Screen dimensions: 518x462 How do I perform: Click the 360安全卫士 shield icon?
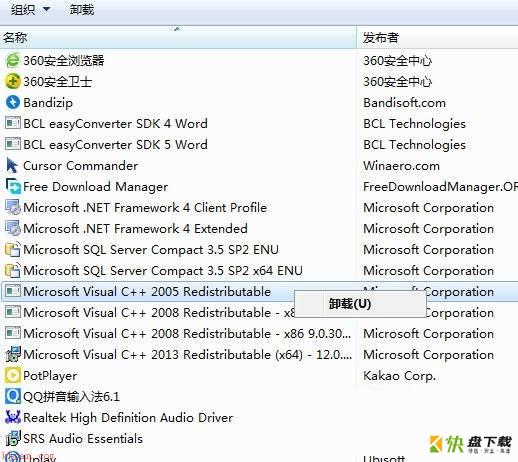pos(13,82)
